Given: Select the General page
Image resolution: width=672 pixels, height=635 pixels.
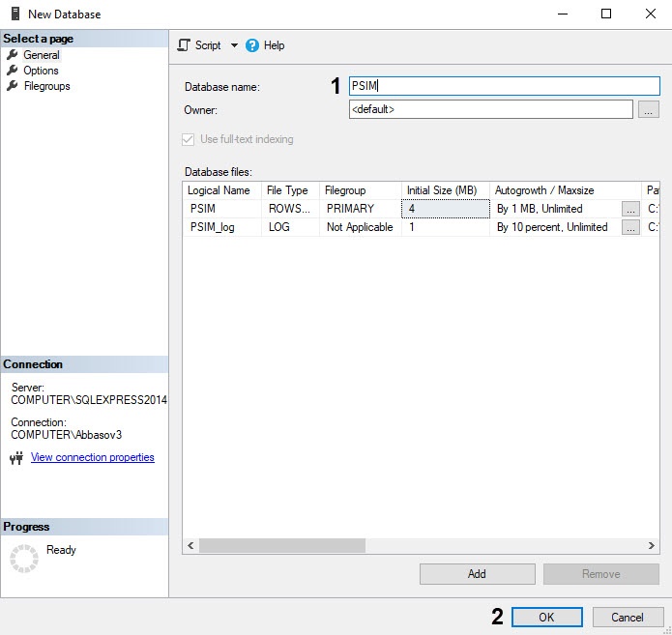Looking at the screenshot, I should pyautogui.click(x=41, y=55).
